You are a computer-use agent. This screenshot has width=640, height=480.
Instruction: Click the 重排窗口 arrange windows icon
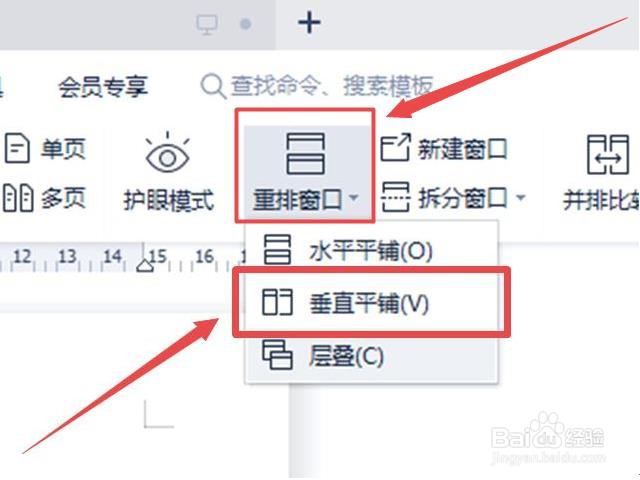306,154
